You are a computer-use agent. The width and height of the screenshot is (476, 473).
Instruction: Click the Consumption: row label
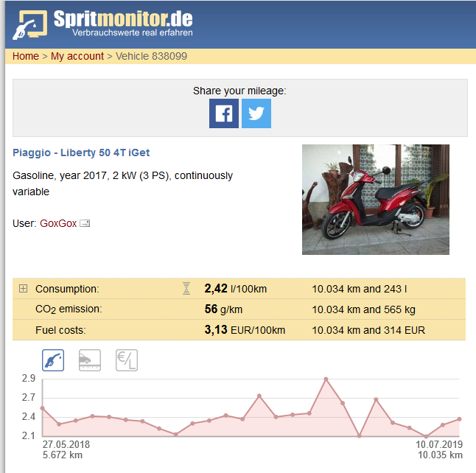(x=67, y=289)
